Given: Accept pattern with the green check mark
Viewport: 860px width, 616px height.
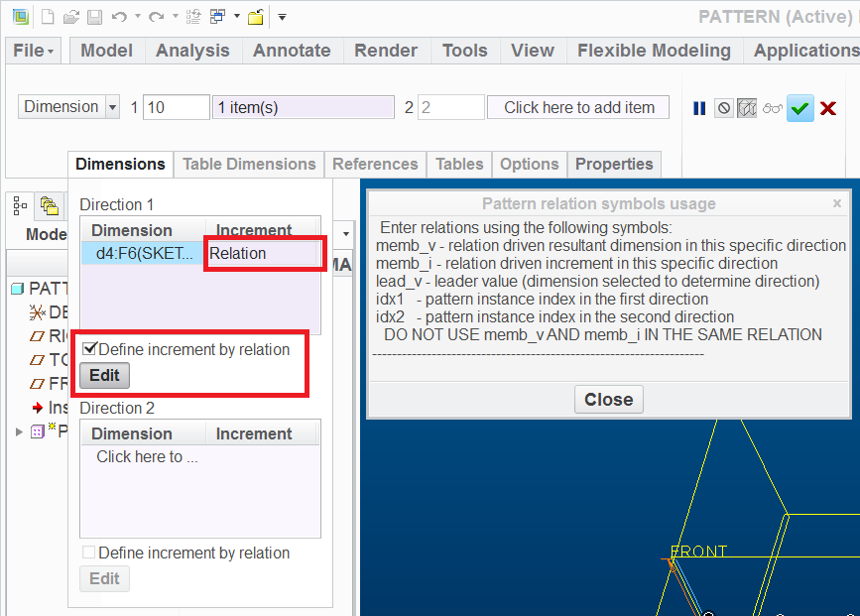Looking at the screenshot, I should 800,108.
